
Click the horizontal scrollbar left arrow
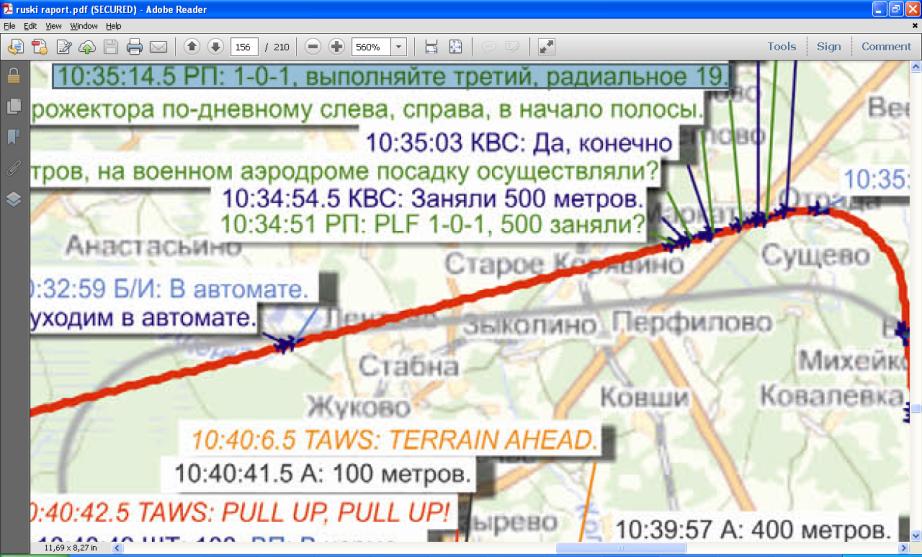click(117, 548)
